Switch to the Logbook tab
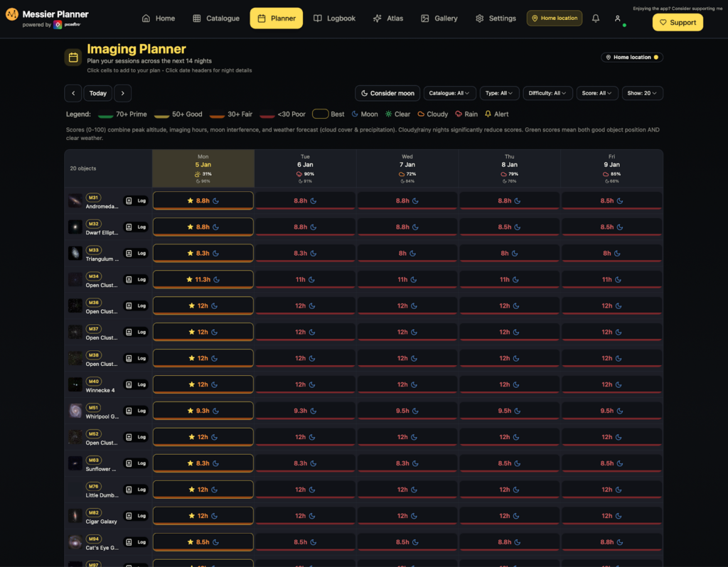The height and width of the screenshot is (567, 728). [334, 18]
